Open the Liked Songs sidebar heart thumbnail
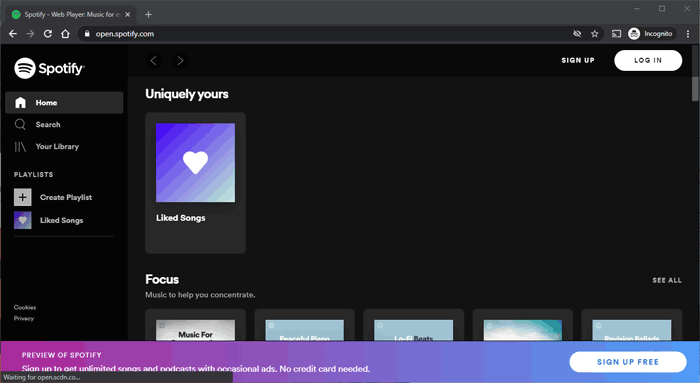The width and height of the screenshot is (700, 383). [x=23, y=220]
